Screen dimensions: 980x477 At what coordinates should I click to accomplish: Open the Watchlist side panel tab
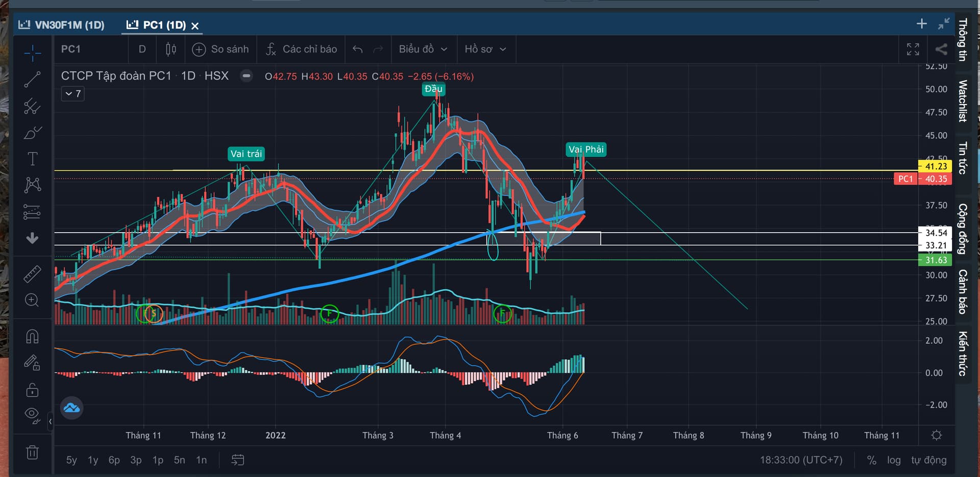tap(963, 101)
